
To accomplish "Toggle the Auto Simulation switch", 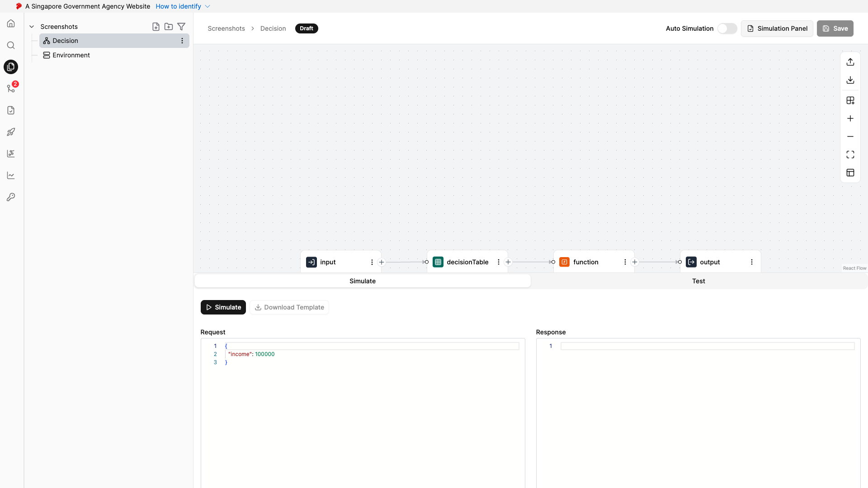I will pos(727,28).
